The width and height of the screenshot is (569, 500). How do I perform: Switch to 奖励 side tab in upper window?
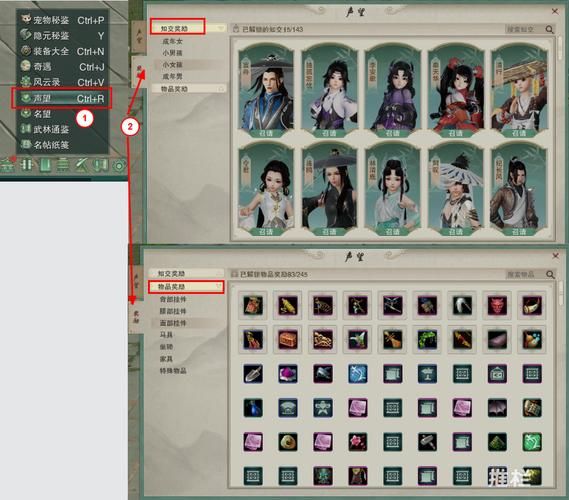click(139, 71)
